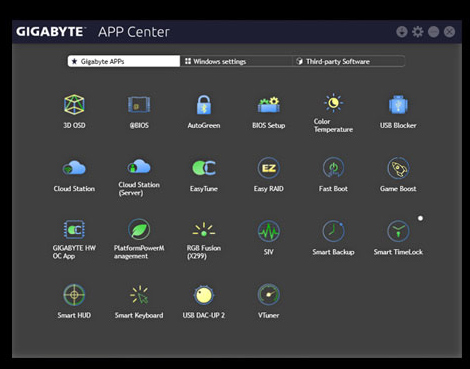
Task: Close the APP Center window
Action: pyautogui.click(x=450, y=32)
